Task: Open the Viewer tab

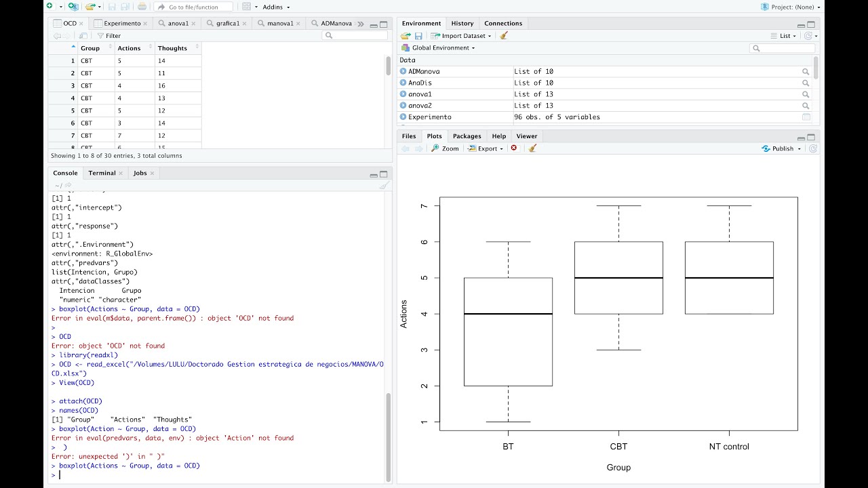Action: pos(526,136)
